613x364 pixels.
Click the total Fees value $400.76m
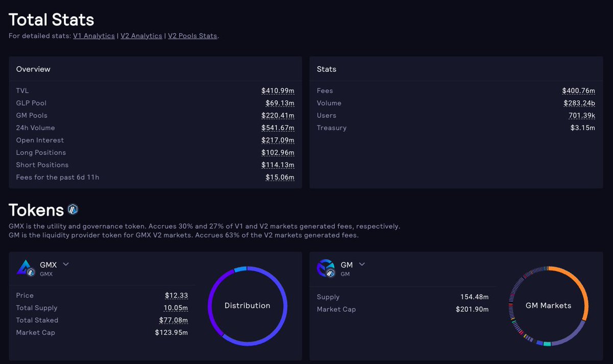[579, 91]
